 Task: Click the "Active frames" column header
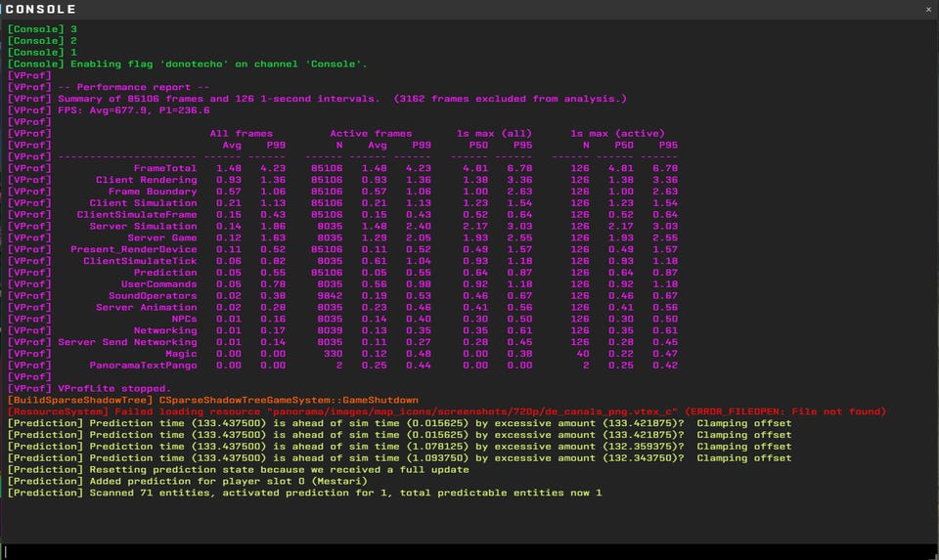coord(371,134)
